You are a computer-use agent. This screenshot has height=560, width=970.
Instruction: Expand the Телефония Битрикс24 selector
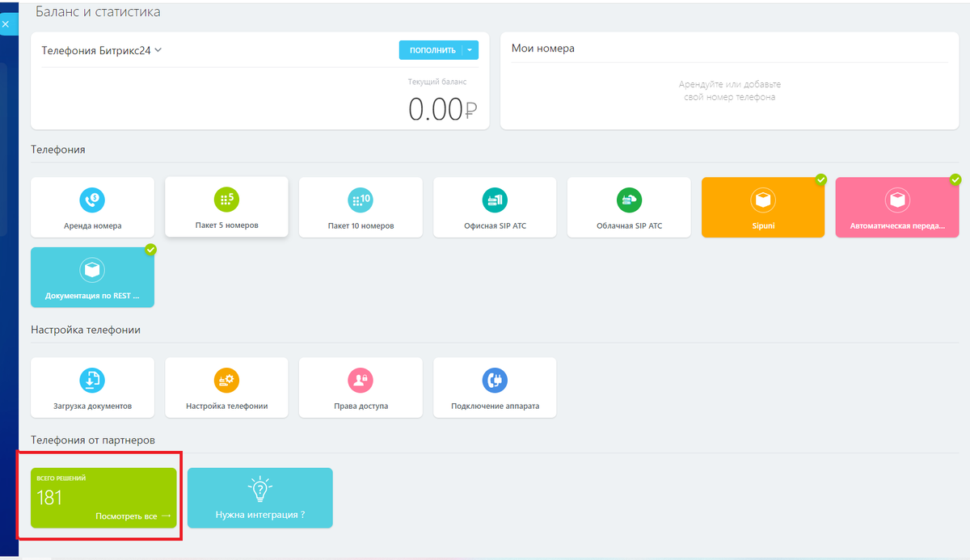101,49
